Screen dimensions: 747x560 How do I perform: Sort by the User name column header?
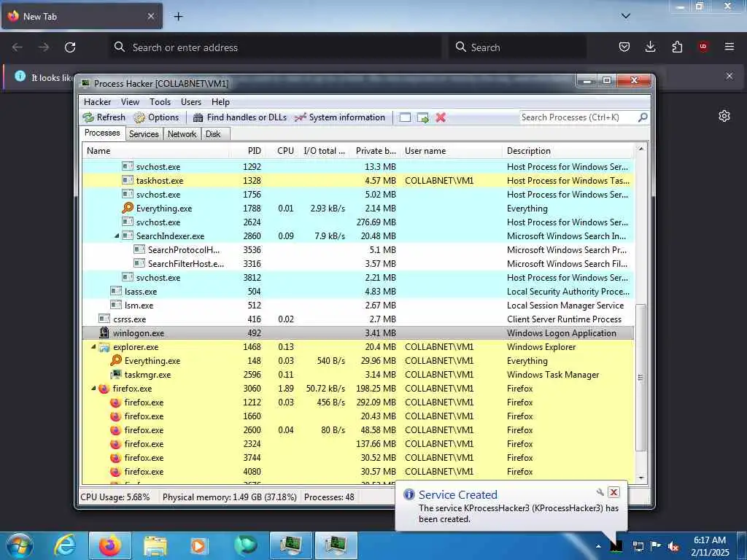451,151
